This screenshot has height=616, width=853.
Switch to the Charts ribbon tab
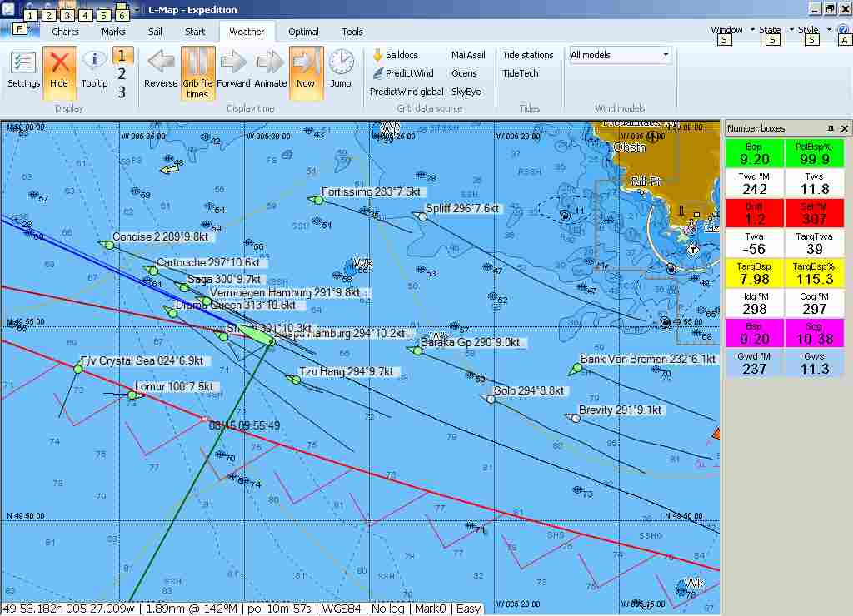[65, 32]
